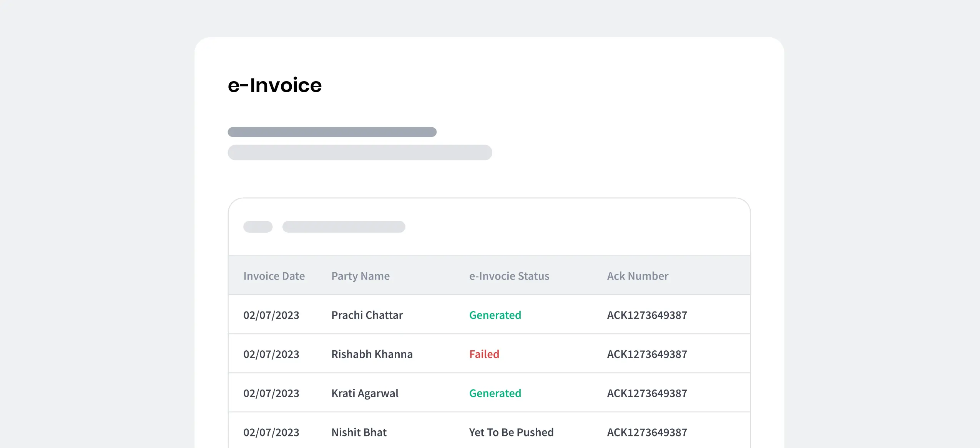Select the Prachi Chattar party name

(x=367, y=315)
